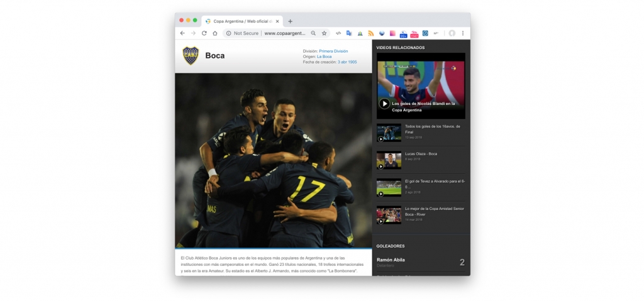Click the Boca team celebration photo
The image size is (644, 301).
pyautogui.click(x=273, y=161)
